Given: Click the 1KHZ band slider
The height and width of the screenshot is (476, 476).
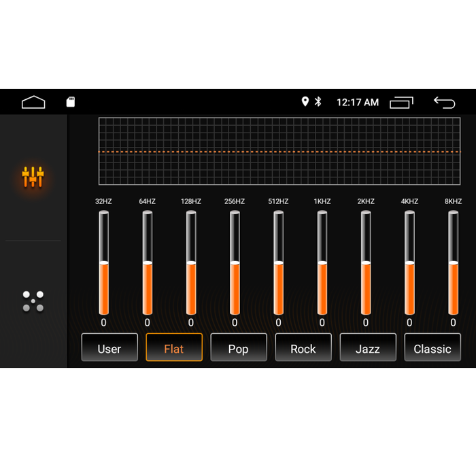Looking at the screenshot, I should (322, 262).
